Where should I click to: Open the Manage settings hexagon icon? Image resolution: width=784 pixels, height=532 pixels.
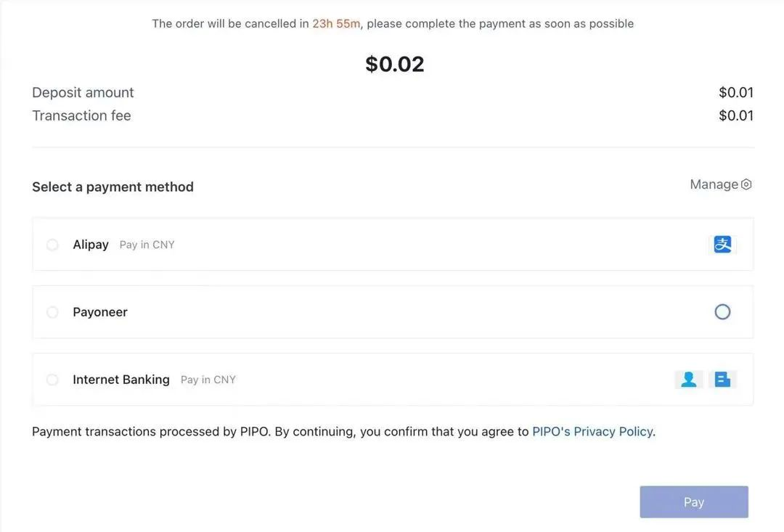pyautogui.click(x=746, y=184)
